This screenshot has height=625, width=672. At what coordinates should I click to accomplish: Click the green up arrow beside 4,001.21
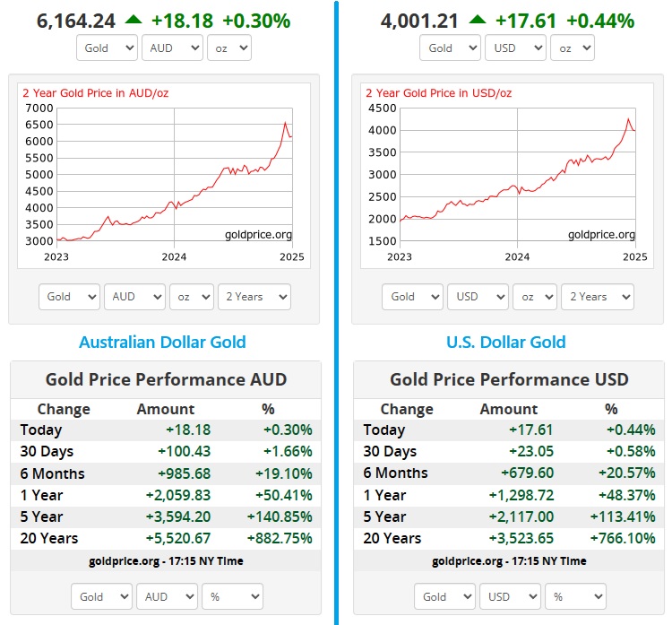click(477, 20)
